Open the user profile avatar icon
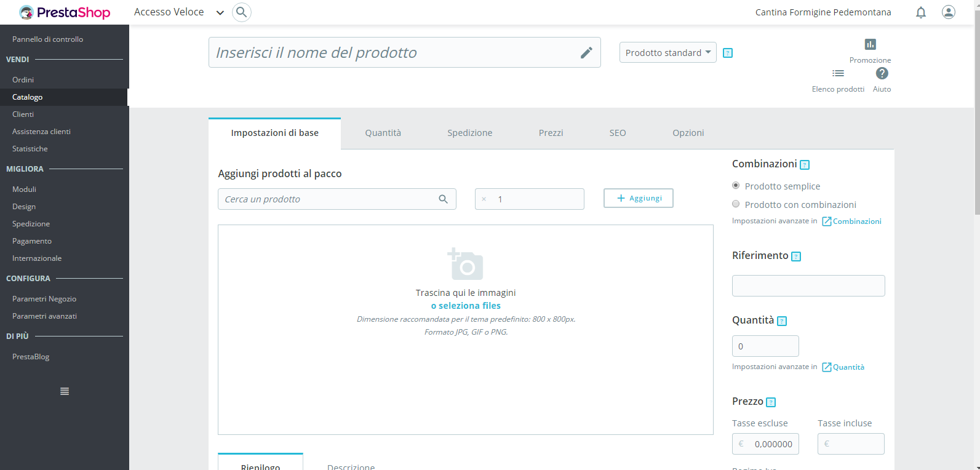The image size is (980, 470). 949,12
